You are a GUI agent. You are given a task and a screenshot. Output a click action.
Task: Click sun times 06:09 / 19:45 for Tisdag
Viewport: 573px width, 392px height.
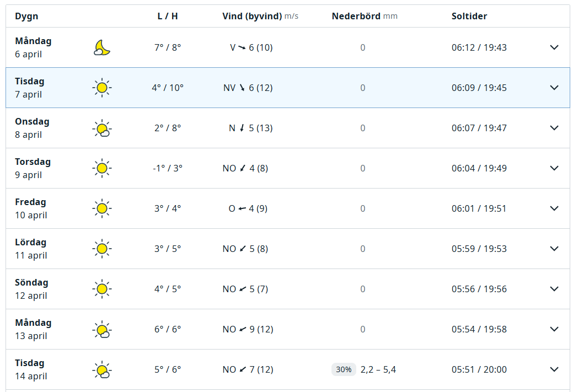coord(479,88)
